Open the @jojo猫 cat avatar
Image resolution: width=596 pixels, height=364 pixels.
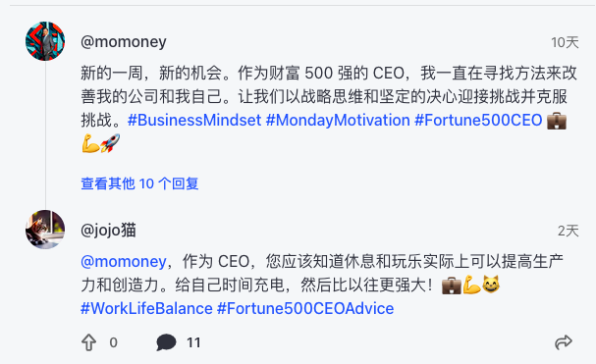(45, 230)
